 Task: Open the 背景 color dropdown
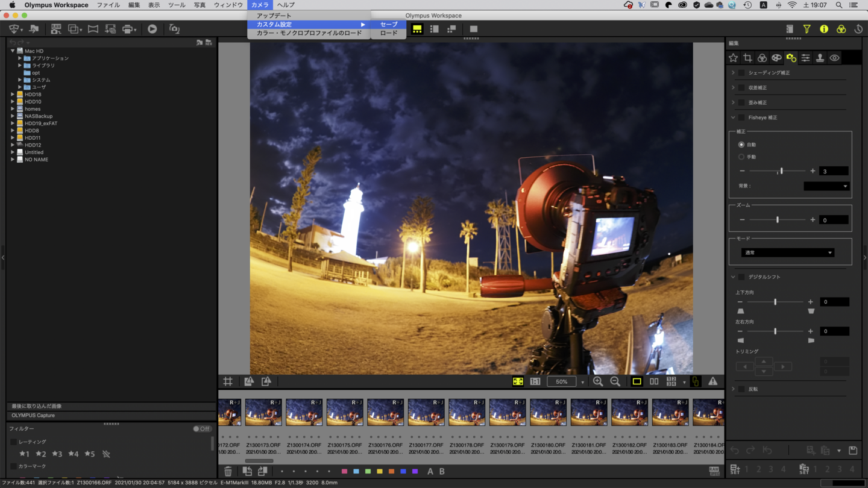[x=826, y=186]
